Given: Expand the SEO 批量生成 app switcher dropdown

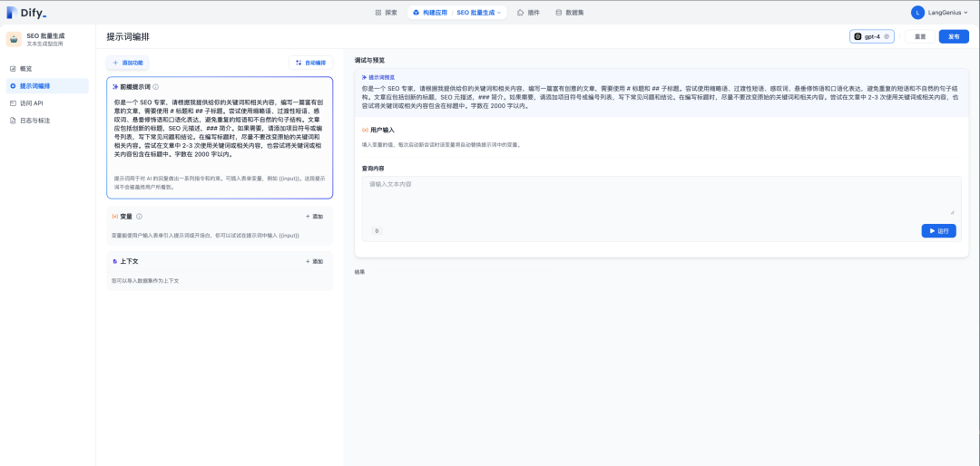Looking at the screenshot, I should point(479,13).
